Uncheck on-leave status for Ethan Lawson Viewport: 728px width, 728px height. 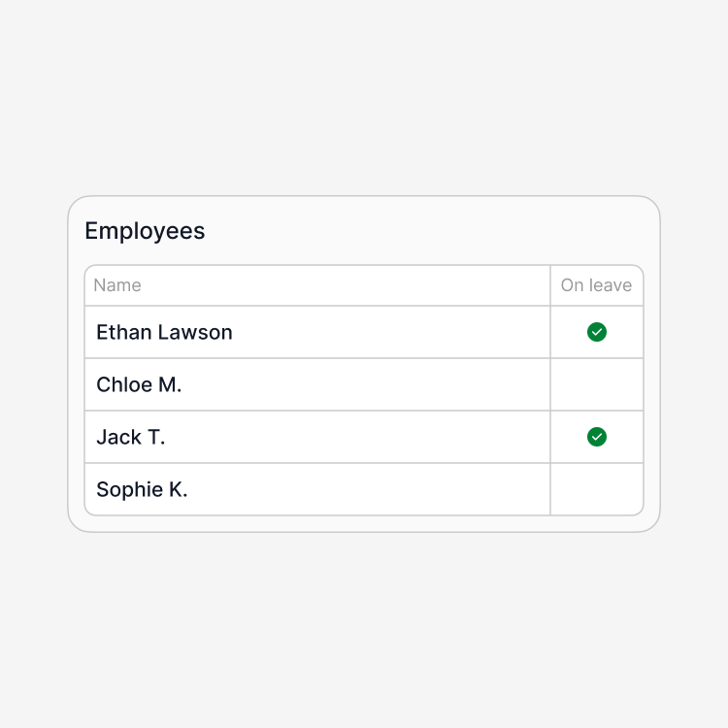597,332
